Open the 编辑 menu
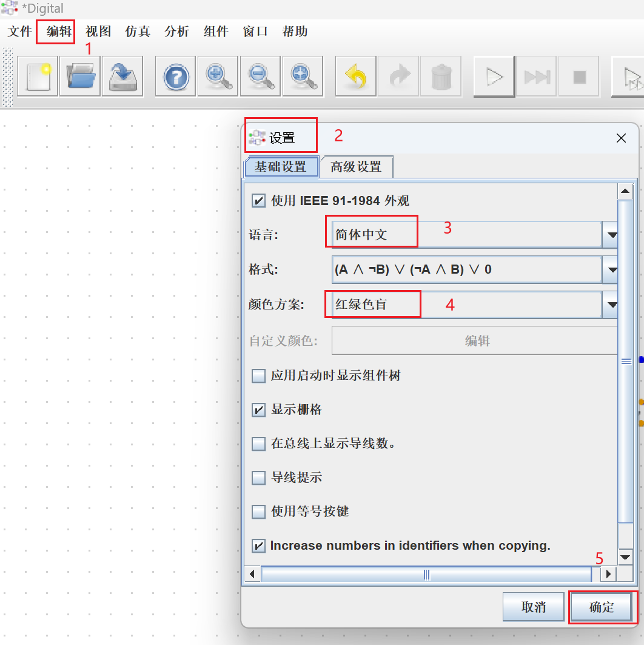644x645 pixels. tap(59, 32)
